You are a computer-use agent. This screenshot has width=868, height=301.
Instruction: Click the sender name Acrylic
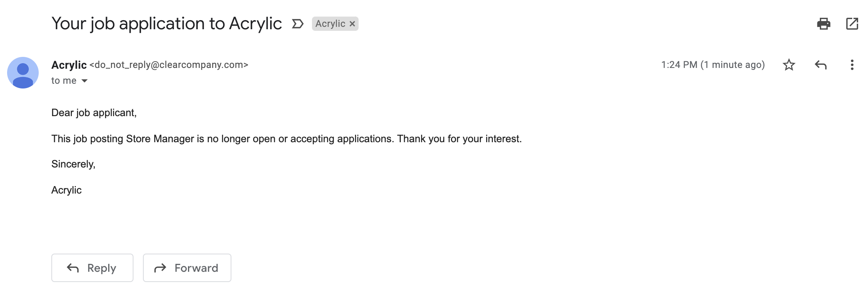tap(69, 65)
